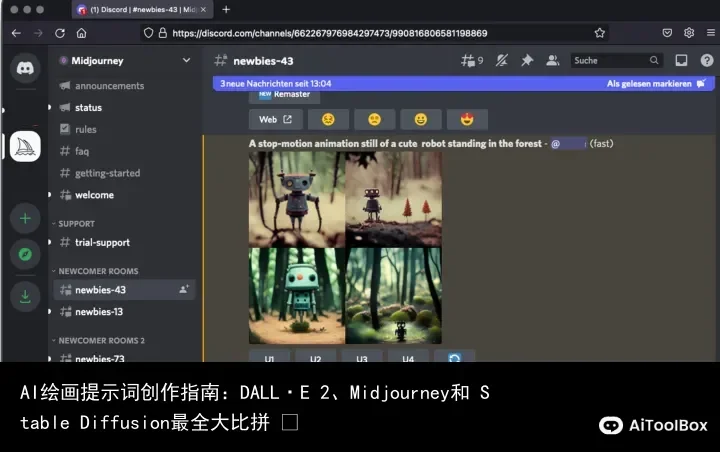The image size is (720, 452).
Task: Click the Pocket save icon
Action: [x=667, y=33]
